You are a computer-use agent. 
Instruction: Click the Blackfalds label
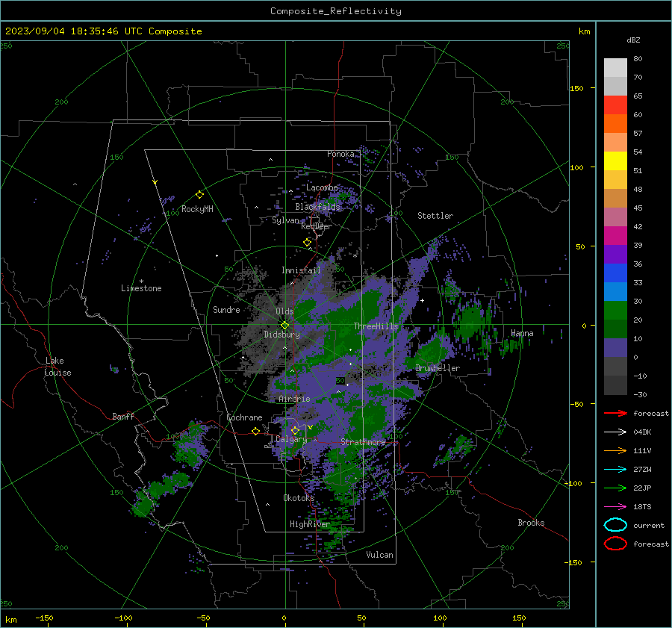click(x=317, y=207)
